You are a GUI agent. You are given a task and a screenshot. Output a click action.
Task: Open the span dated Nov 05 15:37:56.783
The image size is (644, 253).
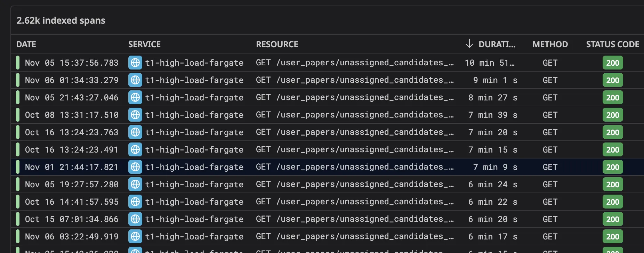click(x=72, y=63)
